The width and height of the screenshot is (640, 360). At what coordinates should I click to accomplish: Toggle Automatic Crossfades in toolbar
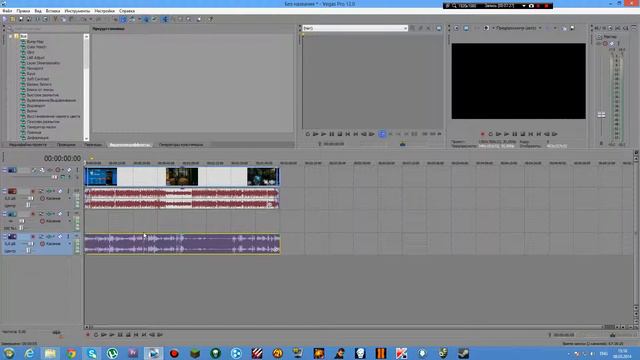(123, 19)
